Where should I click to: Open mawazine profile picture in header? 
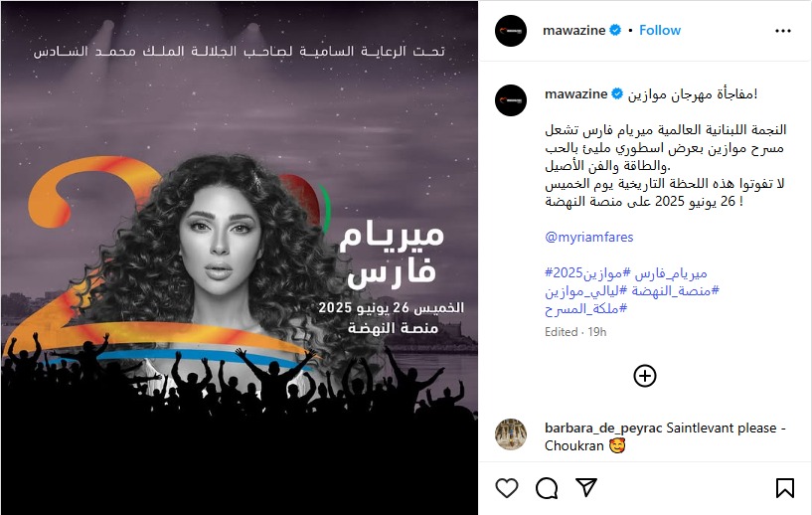click(511, 31)
